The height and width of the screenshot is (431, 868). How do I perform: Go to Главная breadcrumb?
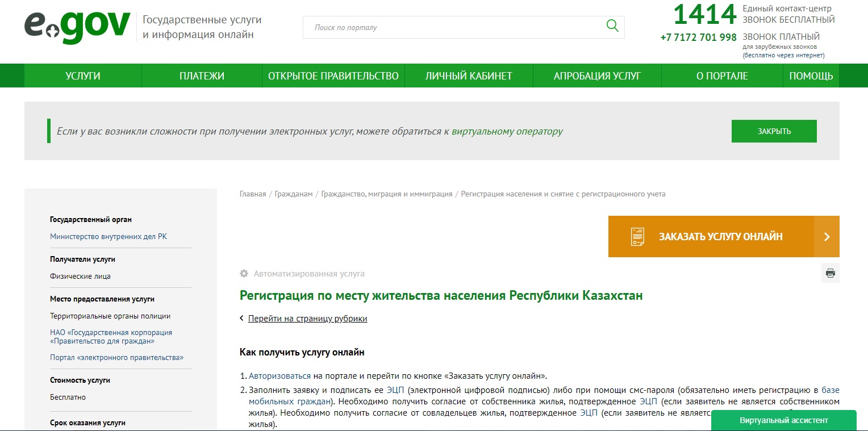pyautogui.click(x=253, y=194)
